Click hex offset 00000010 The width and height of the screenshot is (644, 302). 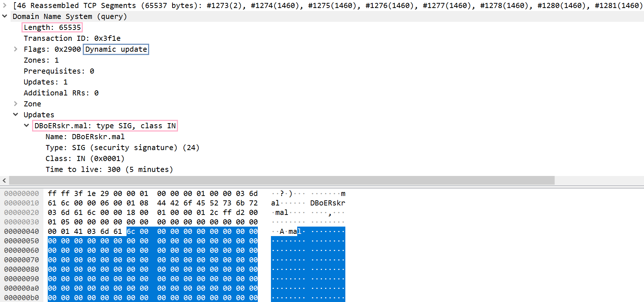coord(22,203)
